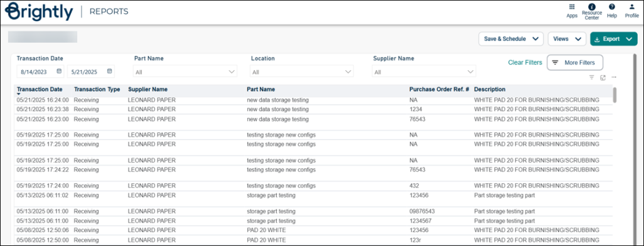Click description in 05/21/2025 16:24:00 row
The height and width of the screenshot is (246, 644).
tap(537, 100)
